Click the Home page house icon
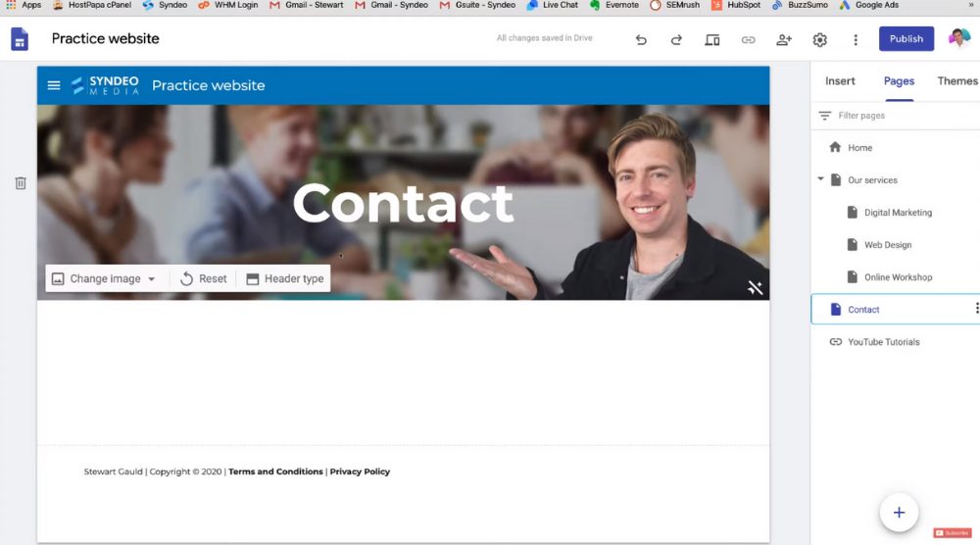Viewport: 980px width, 545px height. point(835,147)
